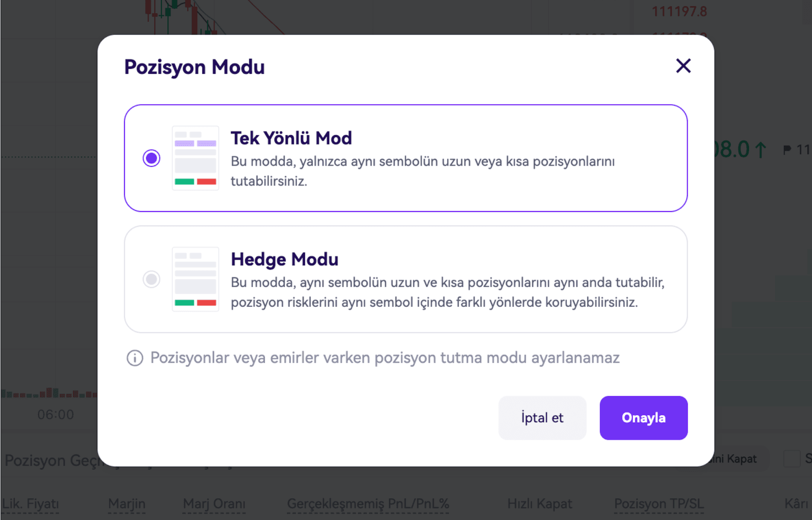Screen dimensions: 812x520
Task: Select the Hedge Modu radio button
Action: click(151, 279)
